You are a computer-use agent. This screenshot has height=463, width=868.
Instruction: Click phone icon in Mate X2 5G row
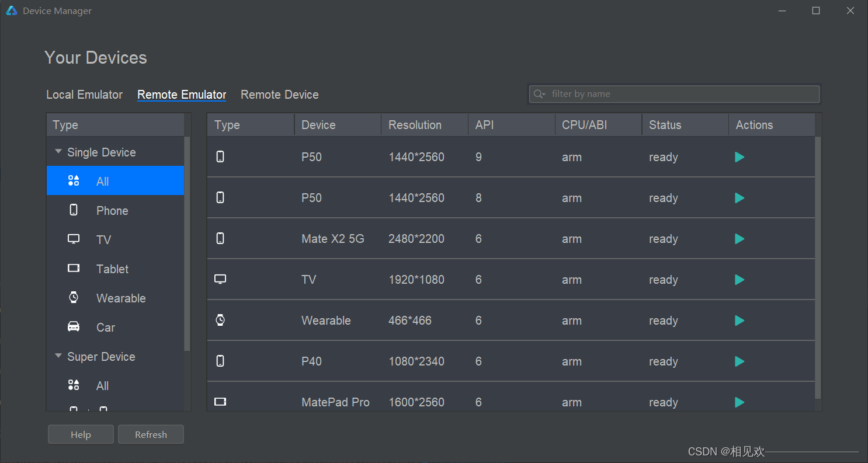point(220,238)
